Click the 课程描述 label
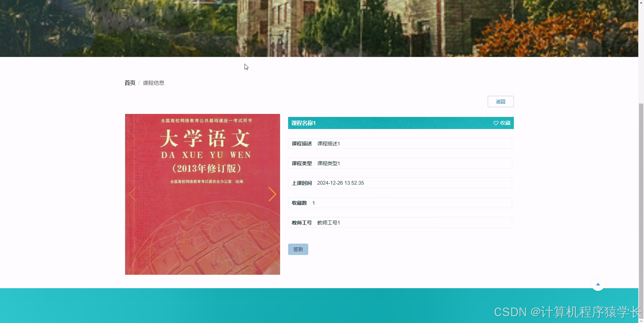The height and width of the screenshot is (323, 644). point(302,143)
